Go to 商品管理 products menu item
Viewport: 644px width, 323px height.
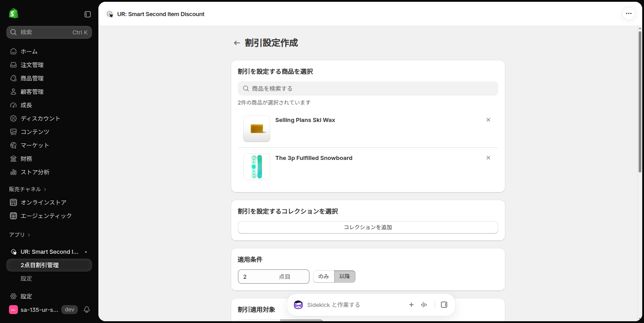point(49,78)
